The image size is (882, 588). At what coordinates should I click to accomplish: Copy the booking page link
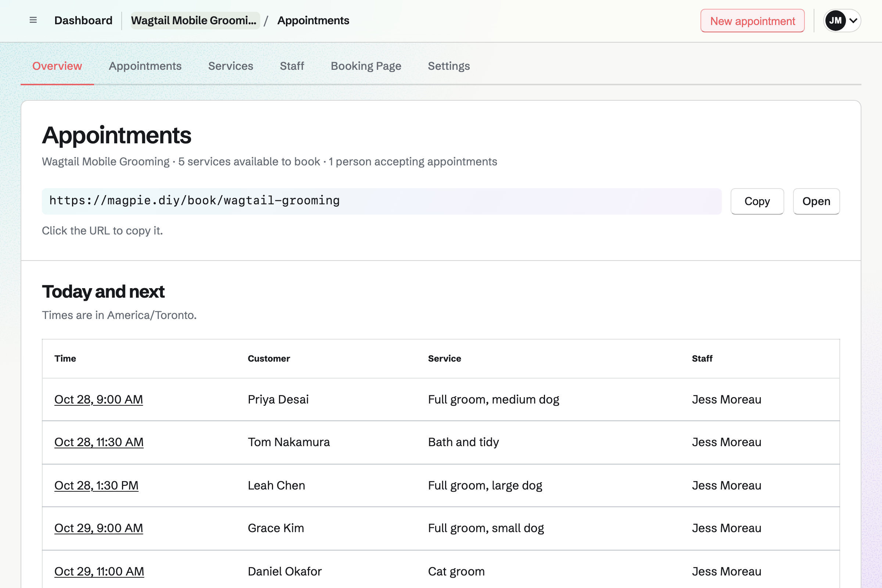pos(757,201)
